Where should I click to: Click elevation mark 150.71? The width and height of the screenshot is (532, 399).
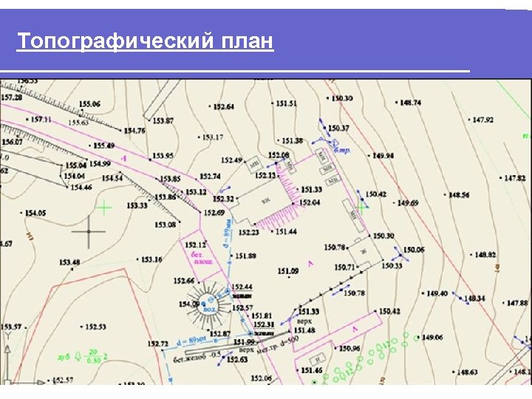[344, 267]
